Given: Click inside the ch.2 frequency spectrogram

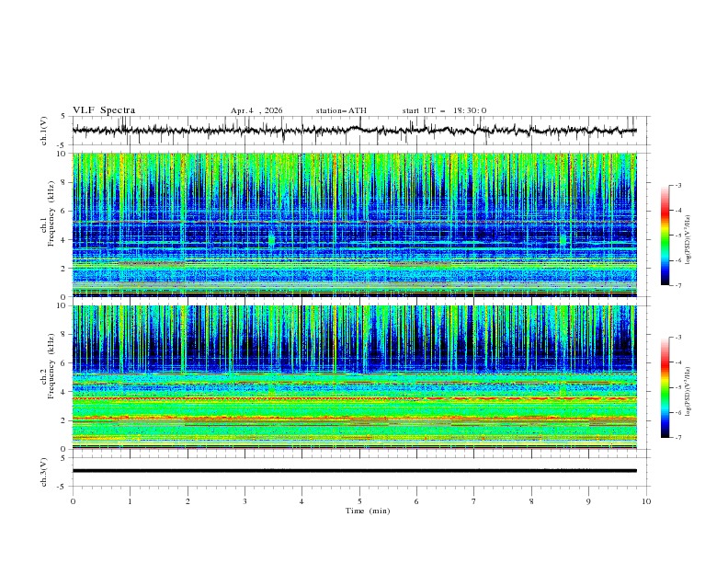Looking at the screenshot, I should click(x=354, y=377).
